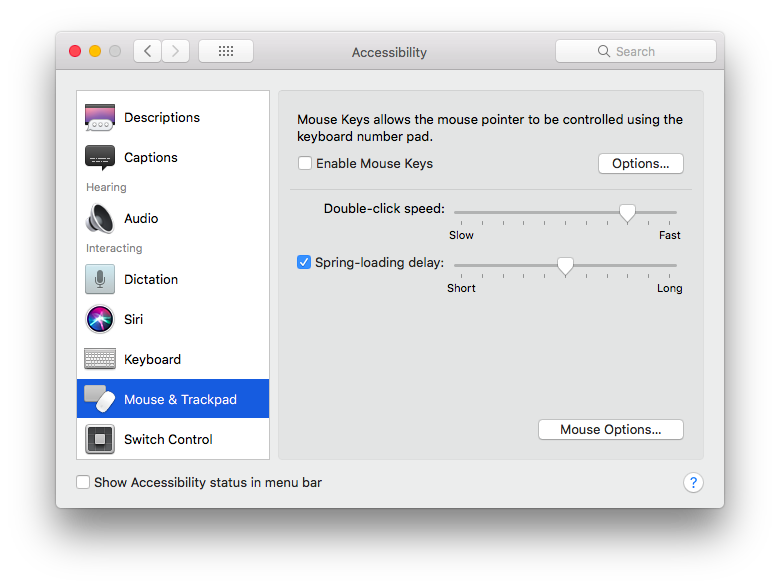780x588 pixels.
Task: Click the Switch Control icon
Action: pyautogui.click(x=100, y=439)
